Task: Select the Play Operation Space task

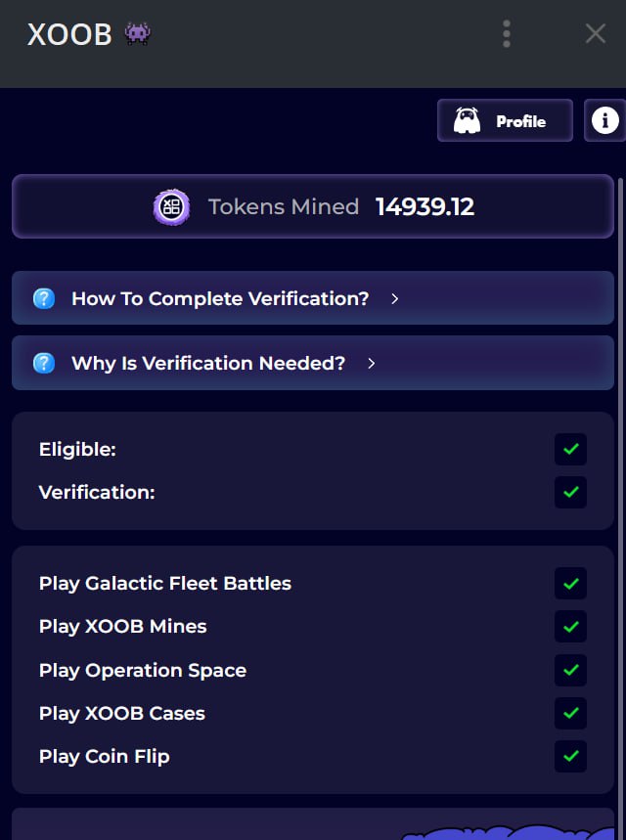Action: pos(143,670)
